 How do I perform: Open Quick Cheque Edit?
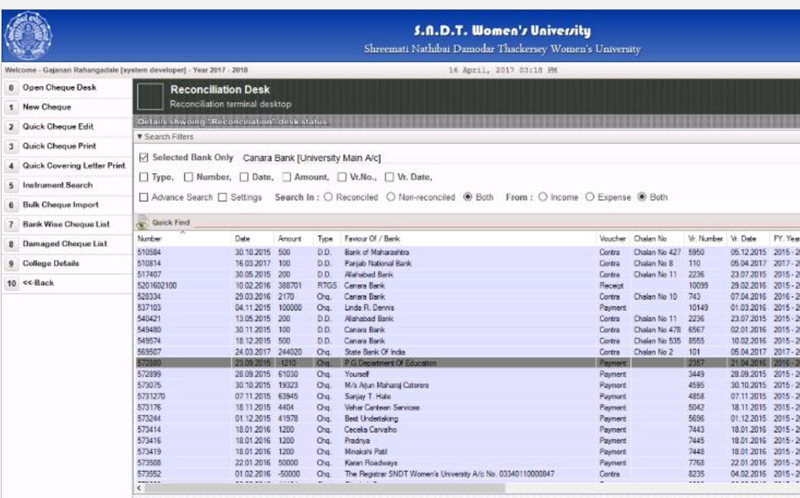coord(67,127)
